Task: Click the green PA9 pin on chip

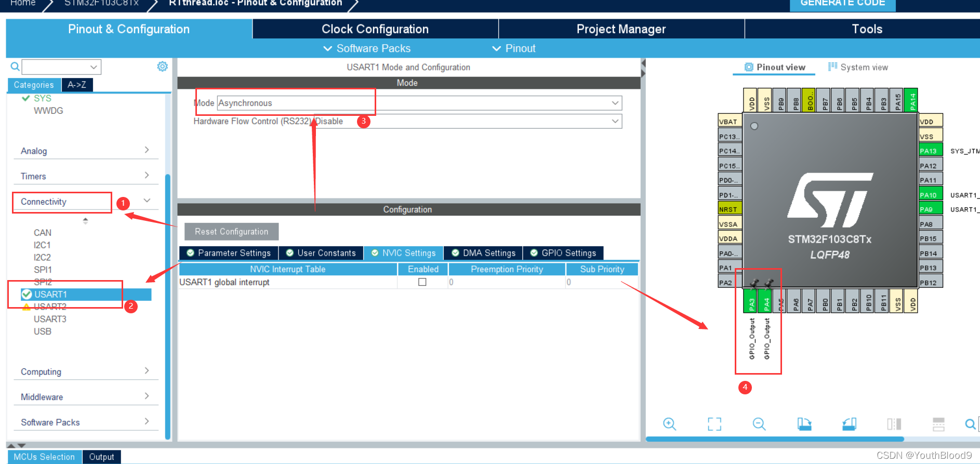Action: pos(930,209)
